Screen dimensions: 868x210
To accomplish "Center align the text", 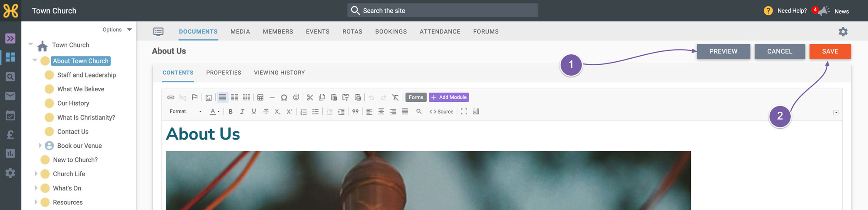I will click(381, 112).
